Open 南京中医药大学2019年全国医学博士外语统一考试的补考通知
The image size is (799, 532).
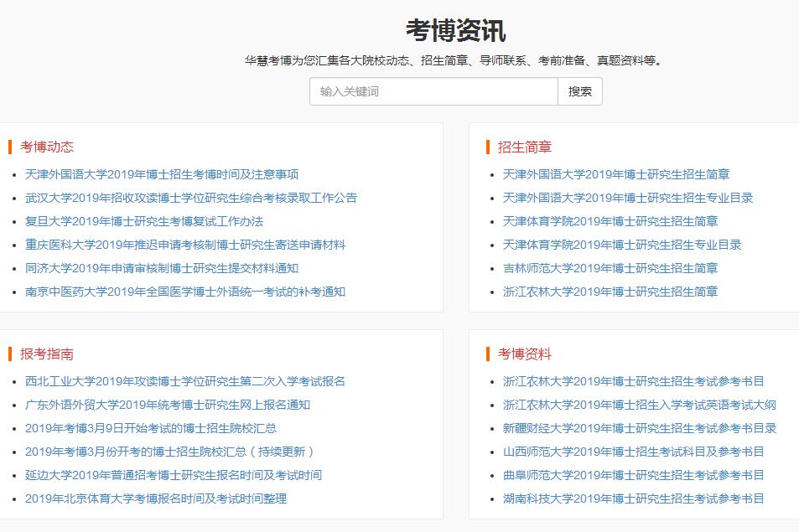click(x=185, y=292)
